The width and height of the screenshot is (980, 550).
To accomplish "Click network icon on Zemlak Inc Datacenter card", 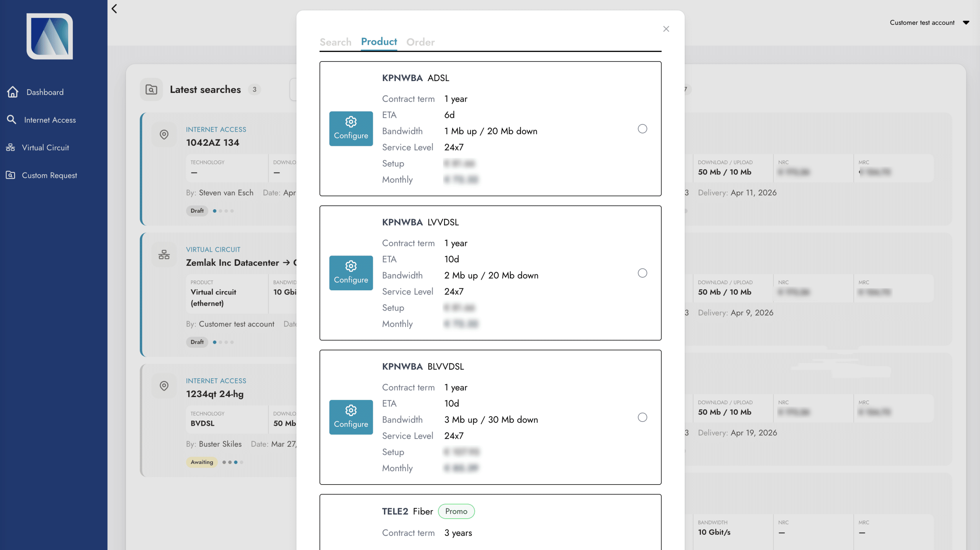I will tap(164, 255).
